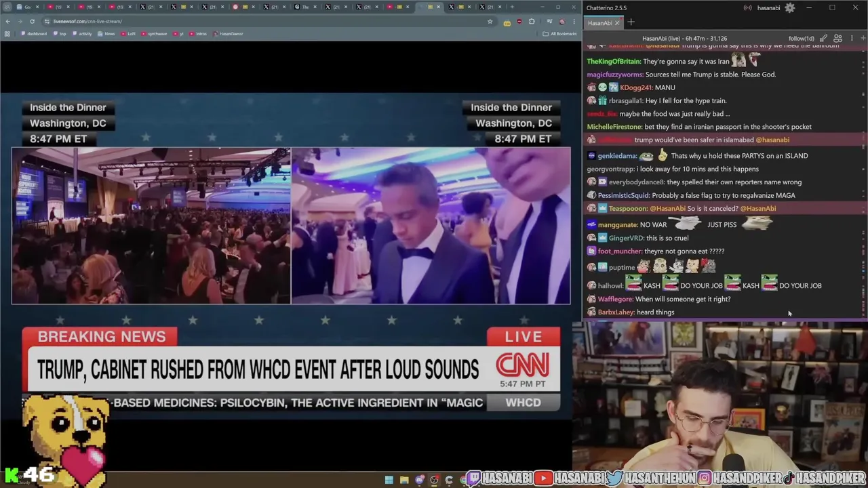Open Chatterino settings gear icon

(790, 7)
